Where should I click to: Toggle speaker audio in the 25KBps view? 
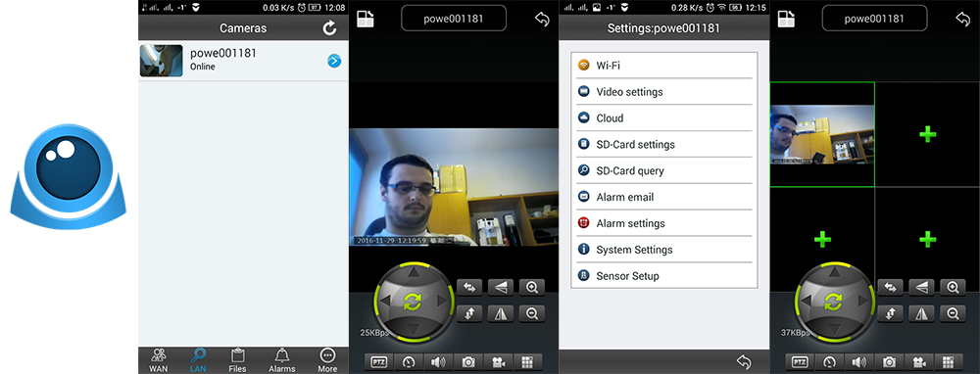pyautogui.click(x=439, y=362)
